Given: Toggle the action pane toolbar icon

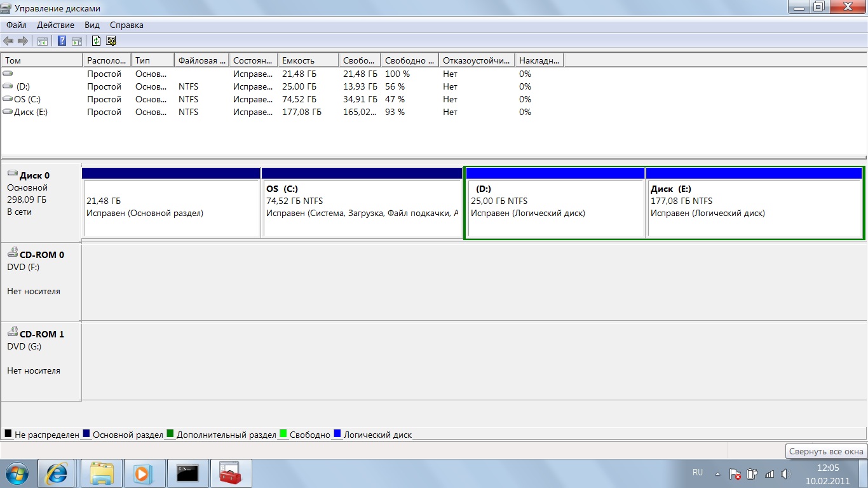Looking at the screenshot, I should click(x=76, y=41).
